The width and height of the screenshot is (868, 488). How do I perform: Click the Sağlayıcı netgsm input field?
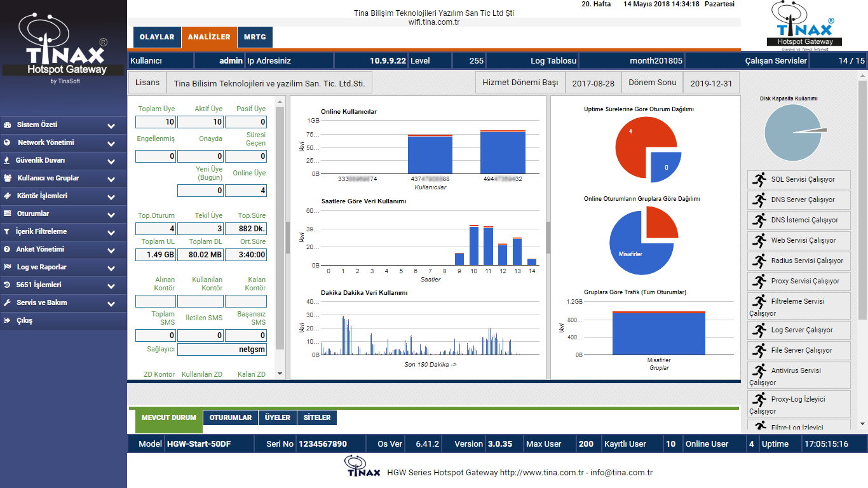tap(222, 349)
